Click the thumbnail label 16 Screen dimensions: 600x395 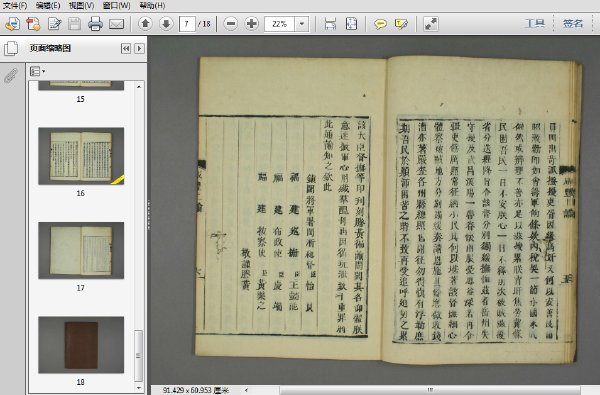tap(80, 193)
